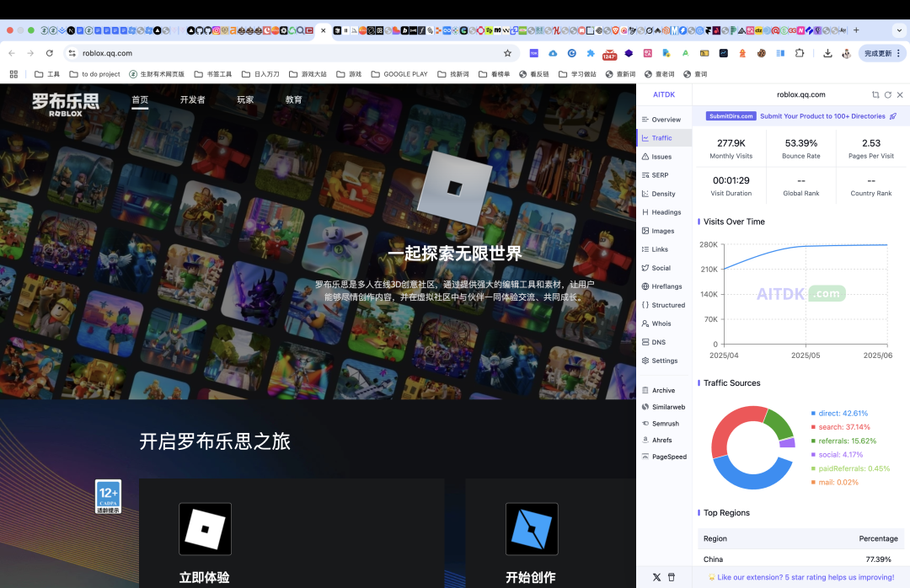This screenshot has width=910, height=588.
Task: Focus the roblox.qq.com address bar
Action: (x=290, y=53)
